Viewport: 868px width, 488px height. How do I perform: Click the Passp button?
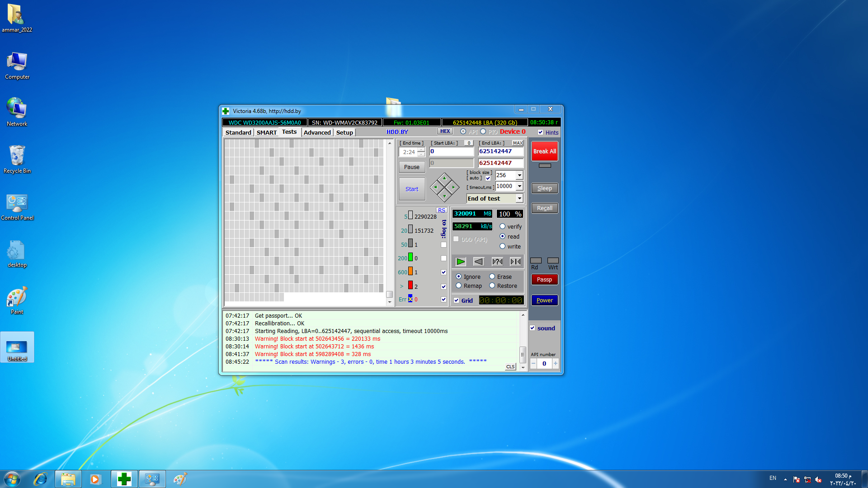[545, 280]
